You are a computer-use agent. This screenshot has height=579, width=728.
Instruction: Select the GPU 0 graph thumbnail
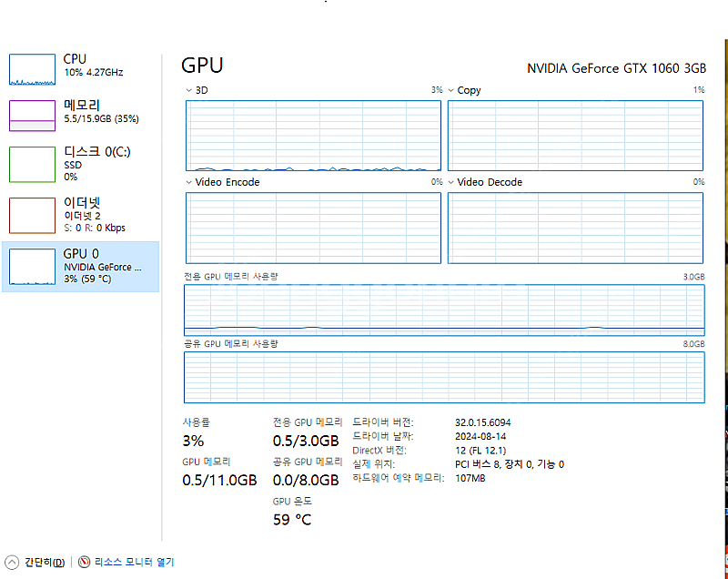click(33, 267)
